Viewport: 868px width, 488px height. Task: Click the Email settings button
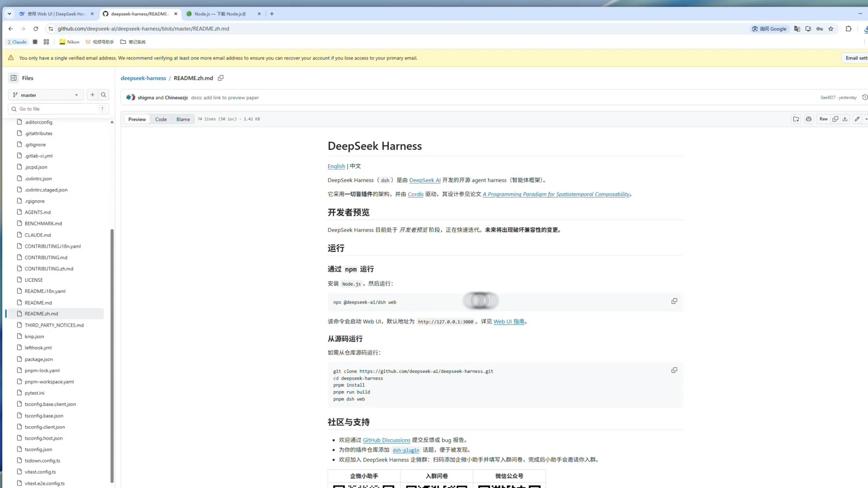[x=856, y=58]
